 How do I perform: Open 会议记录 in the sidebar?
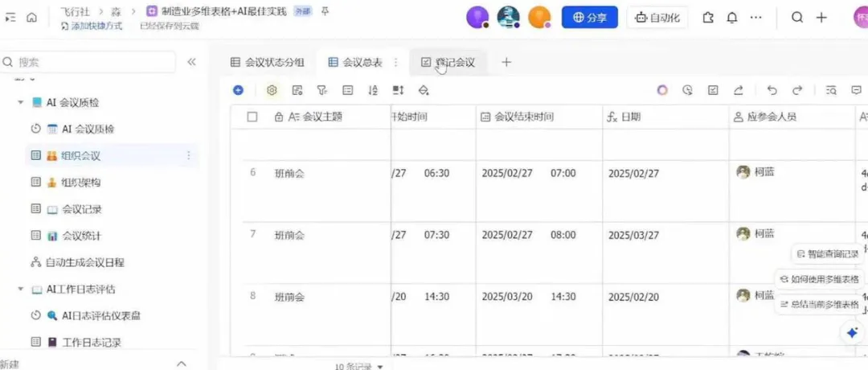81,209
